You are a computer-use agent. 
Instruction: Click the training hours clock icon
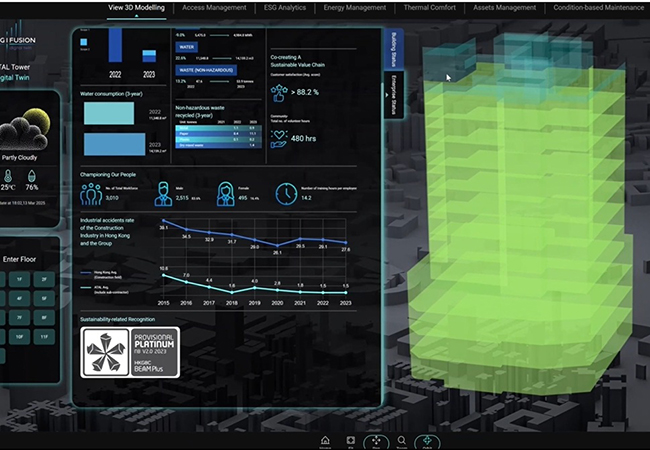[285, 193]
